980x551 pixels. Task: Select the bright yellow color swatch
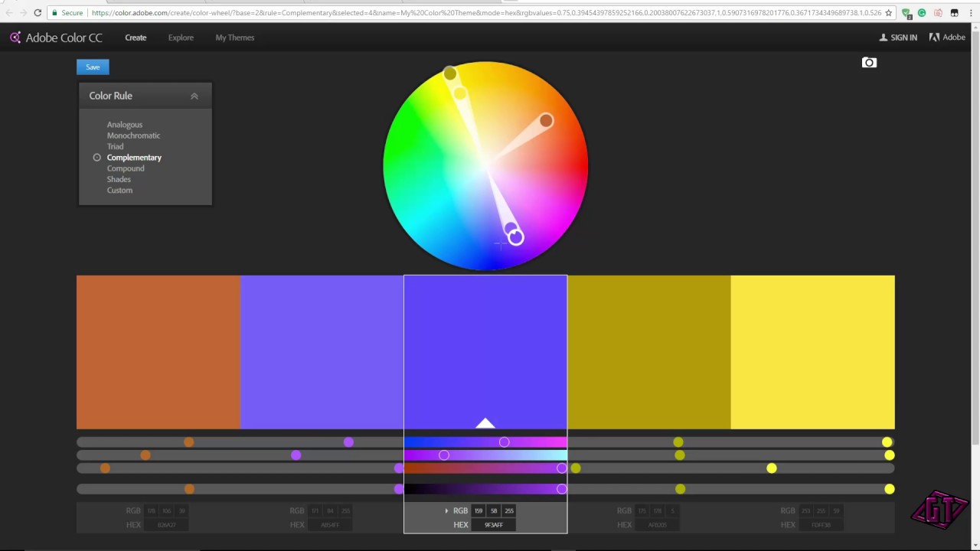pyautogui.click(x=813, y=352)
